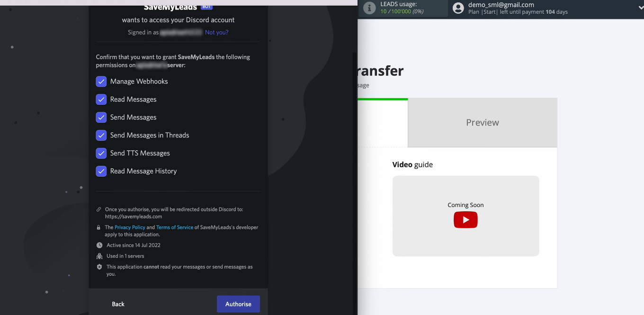Open the Privacy Policy link
This screenshot has width=644, height=315.
click(130, 227)
